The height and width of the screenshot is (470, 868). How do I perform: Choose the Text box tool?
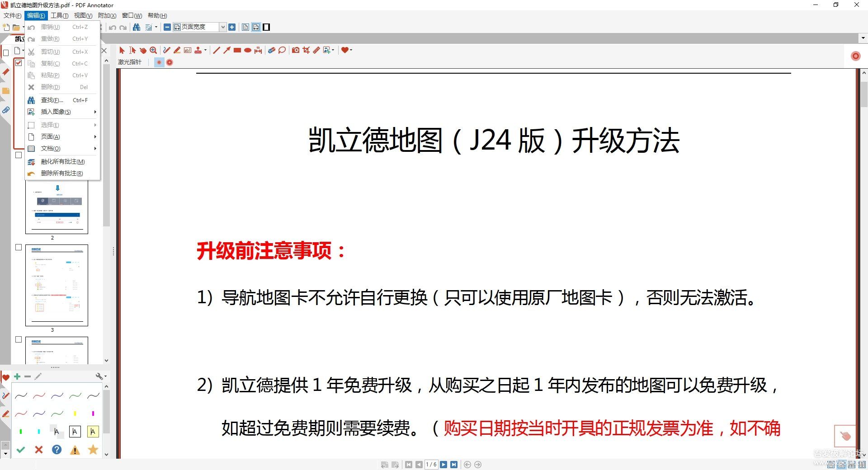pyautogui.click(x=187, y=50)
